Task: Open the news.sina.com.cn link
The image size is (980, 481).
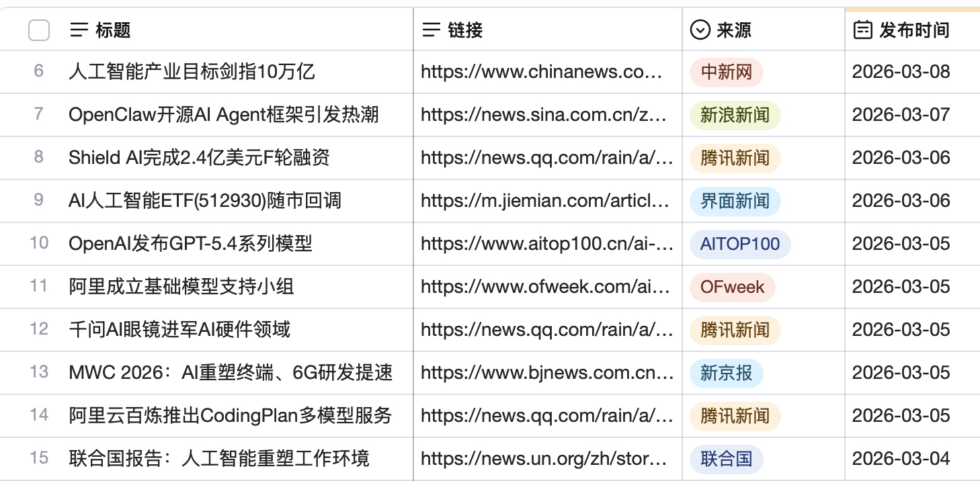Action: click(544, 114)
